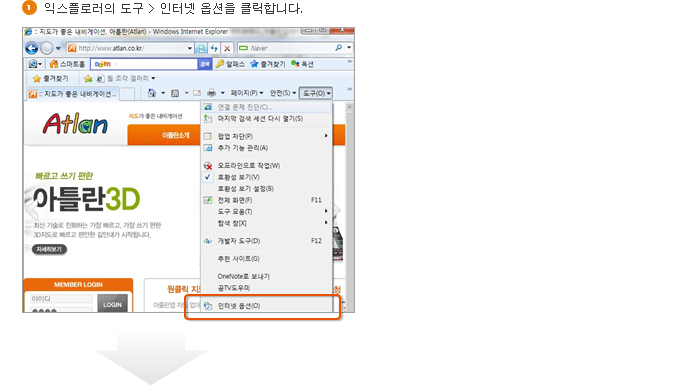Select the 지도가 좋은 내비게이션 tab

click(72, 94)
